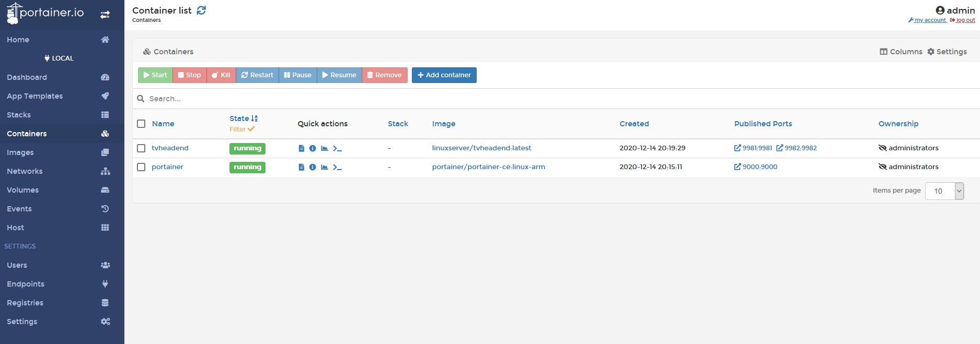Open logs for tvheadend container
This screenshot has width=980, height=344.
[x=301, y=148]
